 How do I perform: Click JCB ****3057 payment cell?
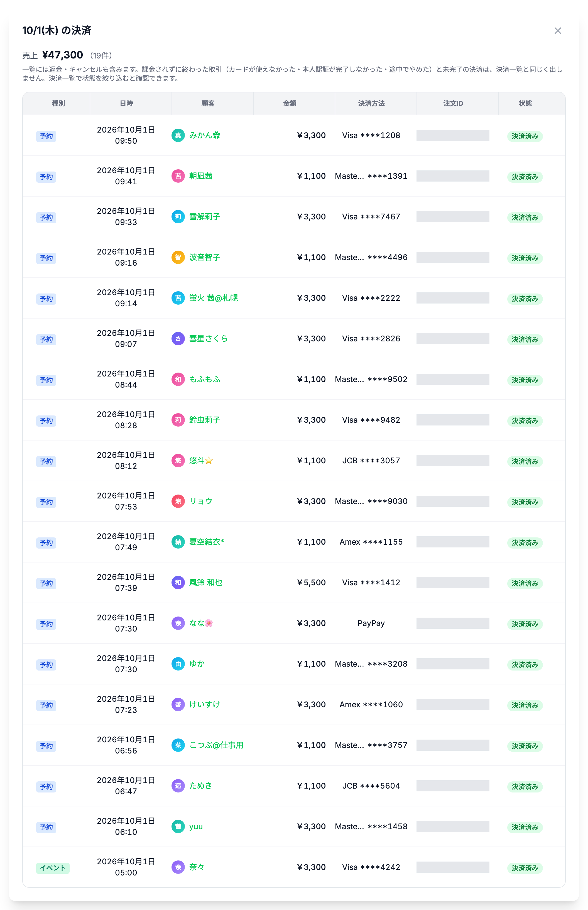click(371, 461)
